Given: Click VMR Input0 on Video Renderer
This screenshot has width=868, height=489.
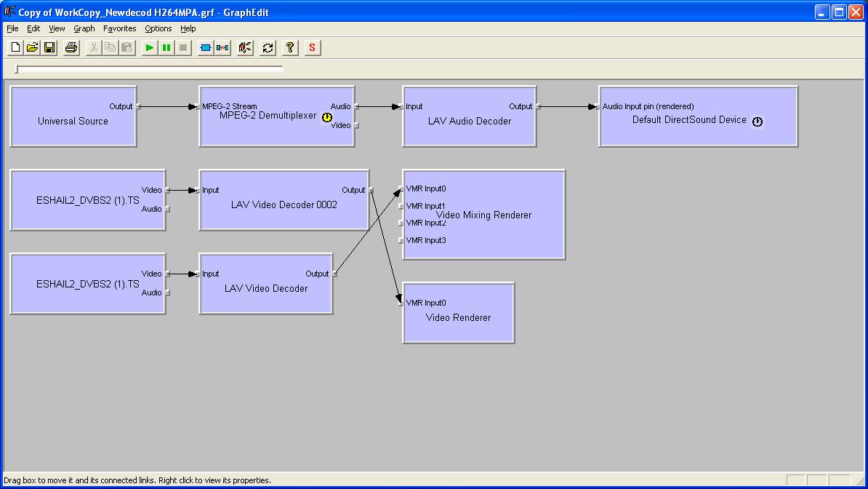Looking at the screenshot, I should pos(401,303).
